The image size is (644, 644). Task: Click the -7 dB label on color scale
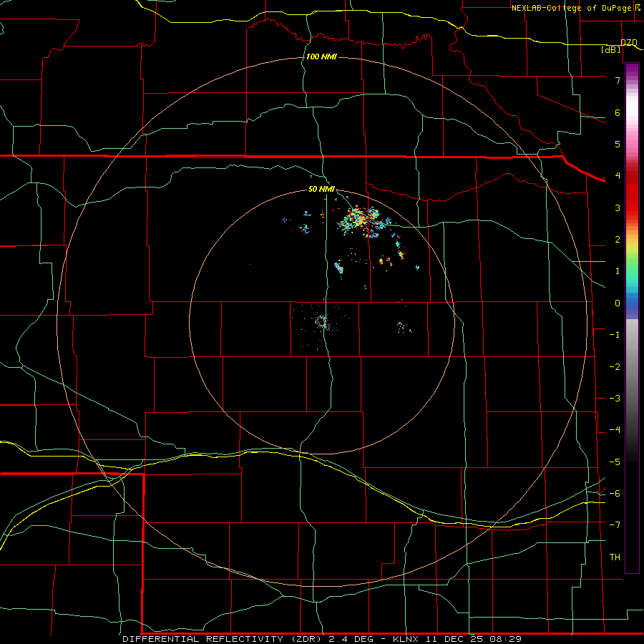click(x=615, y=525)
